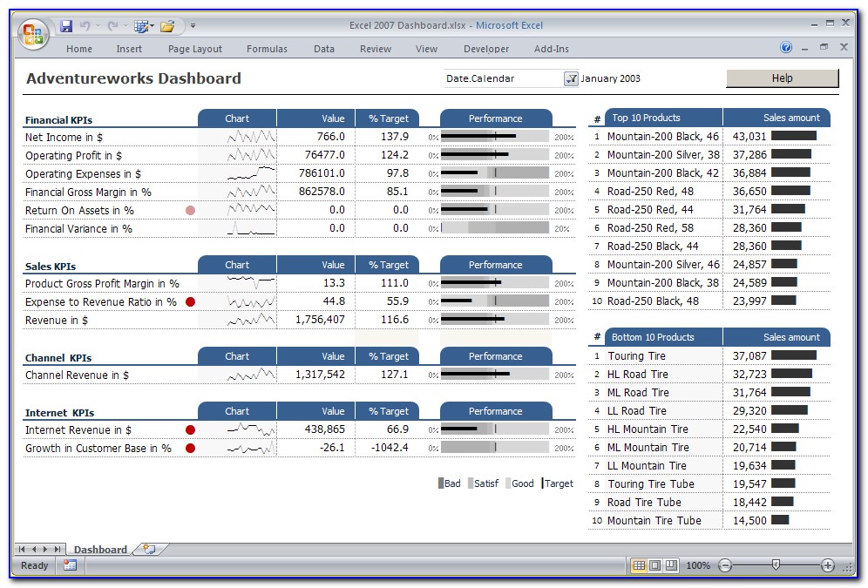
Task: Switch to Normal view
Action: pos(639,565)
